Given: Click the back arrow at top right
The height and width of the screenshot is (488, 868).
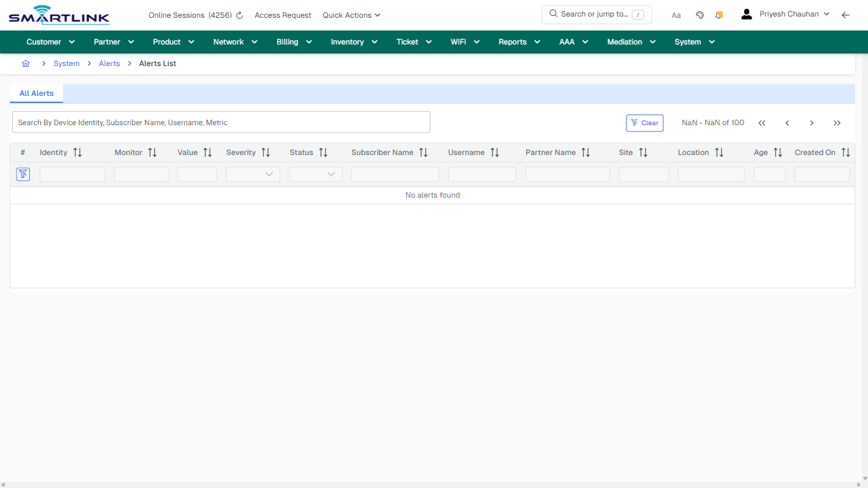Looking at the screenshot, I should [x=846, y=15].
